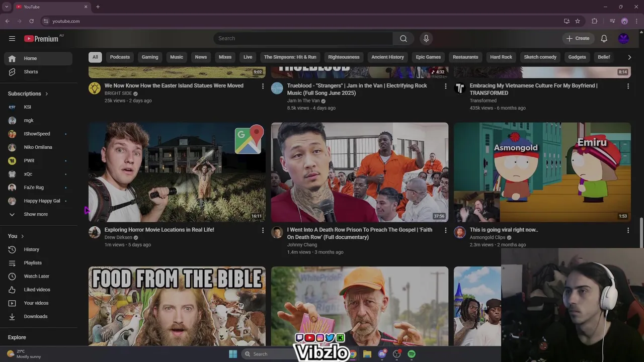Open Chrome three-dot menu
Viewport: 644px width, 362px height.
(637, 21)
